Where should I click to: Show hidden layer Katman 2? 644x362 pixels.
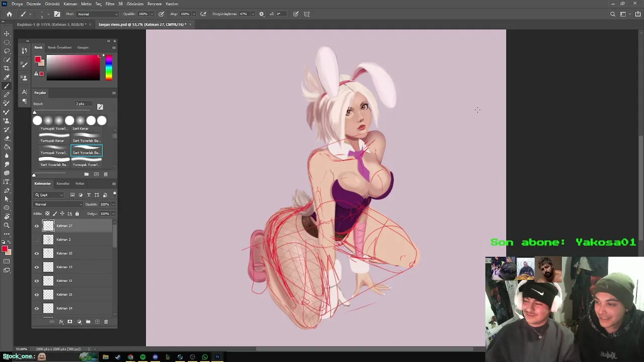[x=36, y=240]
